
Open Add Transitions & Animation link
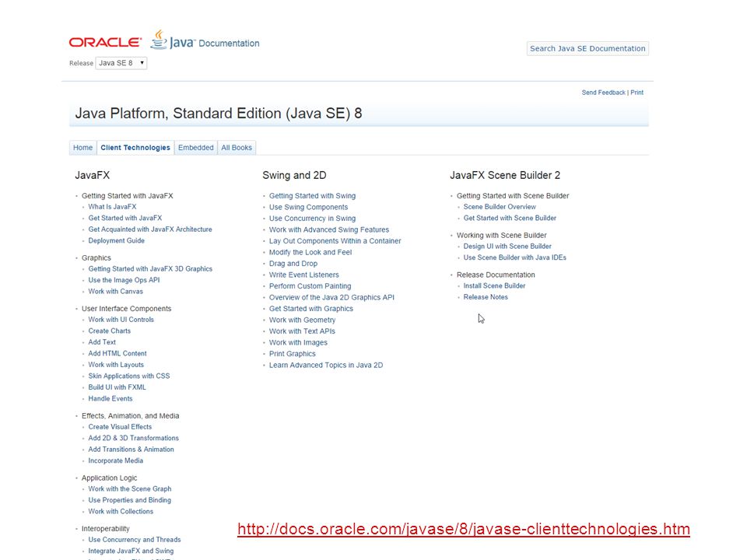[x=131, y=450]
